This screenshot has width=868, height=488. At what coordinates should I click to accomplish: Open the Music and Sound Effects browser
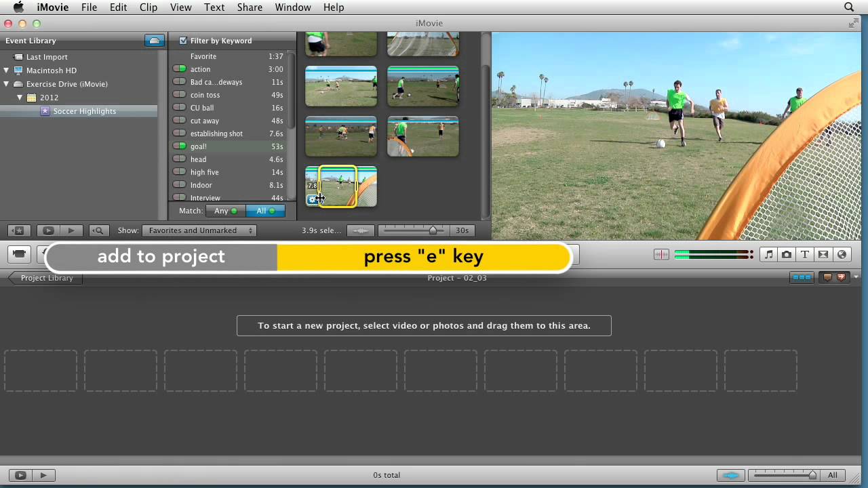768,255
